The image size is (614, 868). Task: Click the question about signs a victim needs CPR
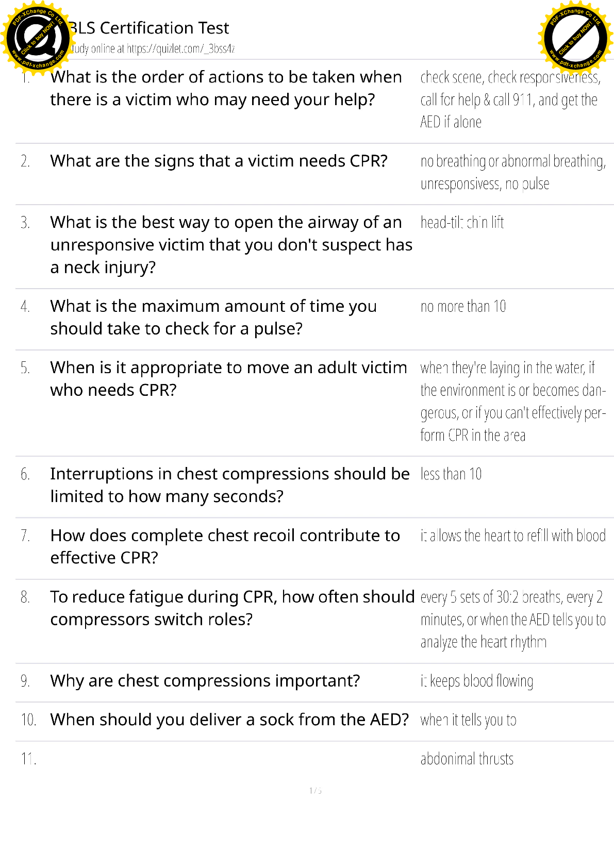tap(219, 161)
